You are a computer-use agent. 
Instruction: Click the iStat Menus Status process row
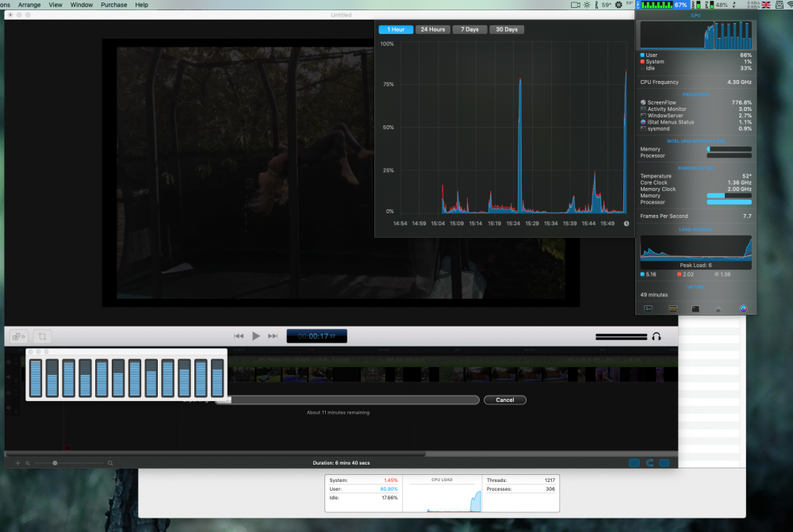point(696,122)
